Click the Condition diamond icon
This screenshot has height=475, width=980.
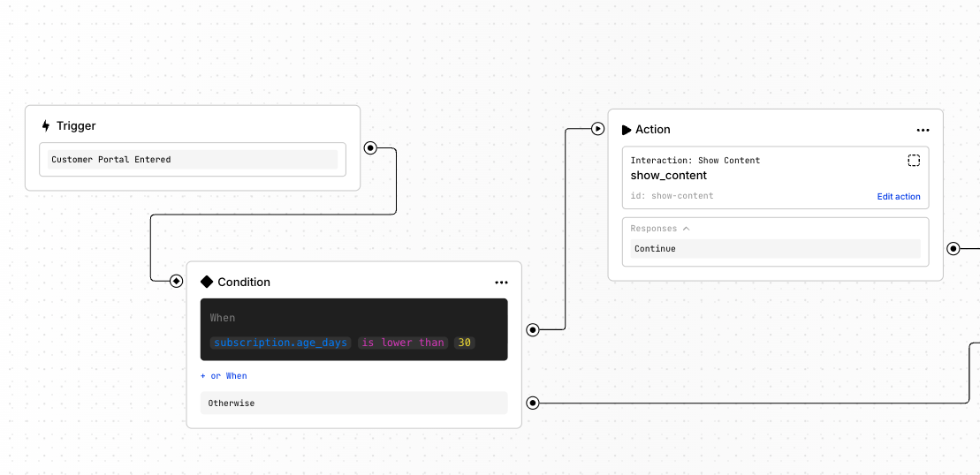tap(207, 283)
